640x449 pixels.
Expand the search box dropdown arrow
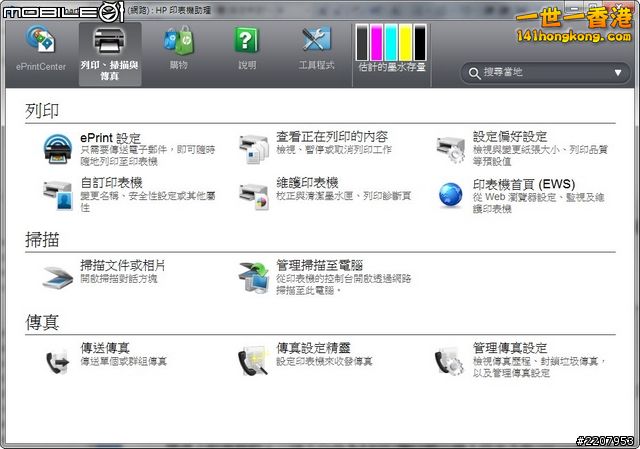pyautogui.click(x=617, y=73)
